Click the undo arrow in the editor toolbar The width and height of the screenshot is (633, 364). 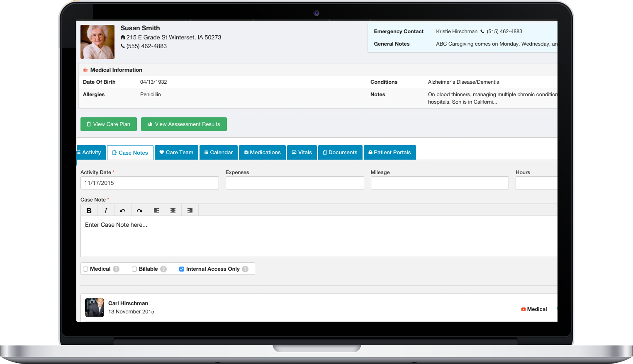tap(123, 211)
